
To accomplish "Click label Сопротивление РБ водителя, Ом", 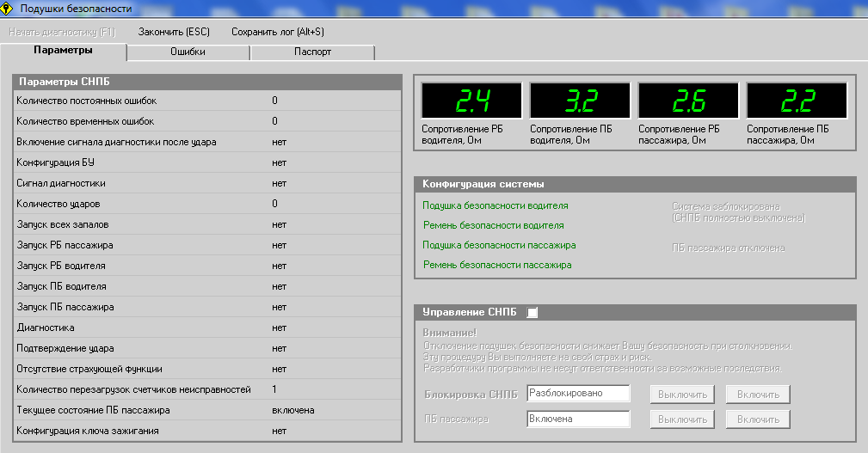I will tap(462, 134).
